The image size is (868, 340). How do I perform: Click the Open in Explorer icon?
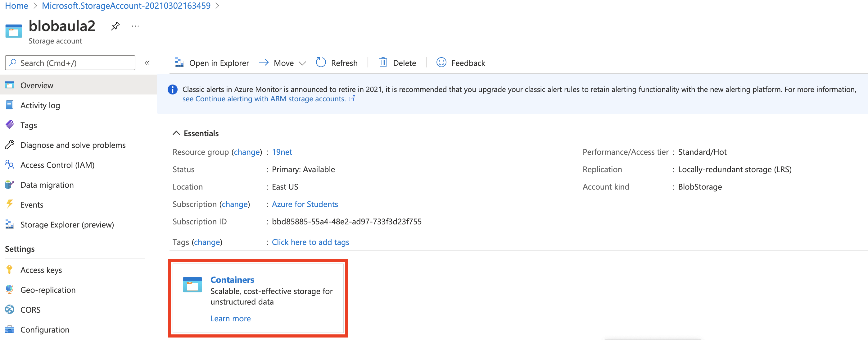coord(179,63)
